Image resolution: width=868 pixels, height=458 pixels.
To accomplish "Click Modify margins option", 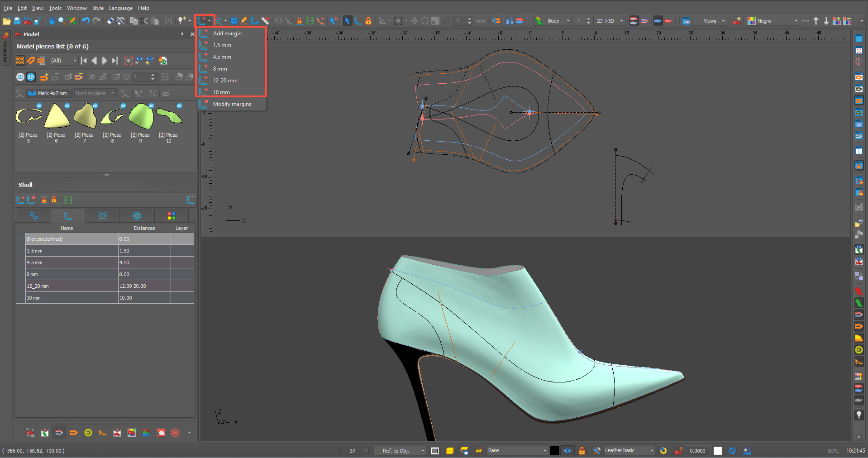I will 232,104.
